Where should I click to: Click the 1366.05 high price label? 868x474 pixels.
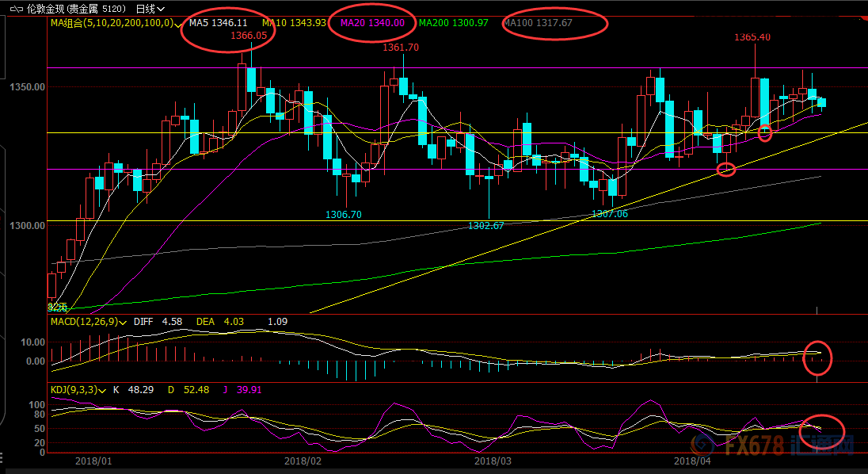tap(249, 36)
